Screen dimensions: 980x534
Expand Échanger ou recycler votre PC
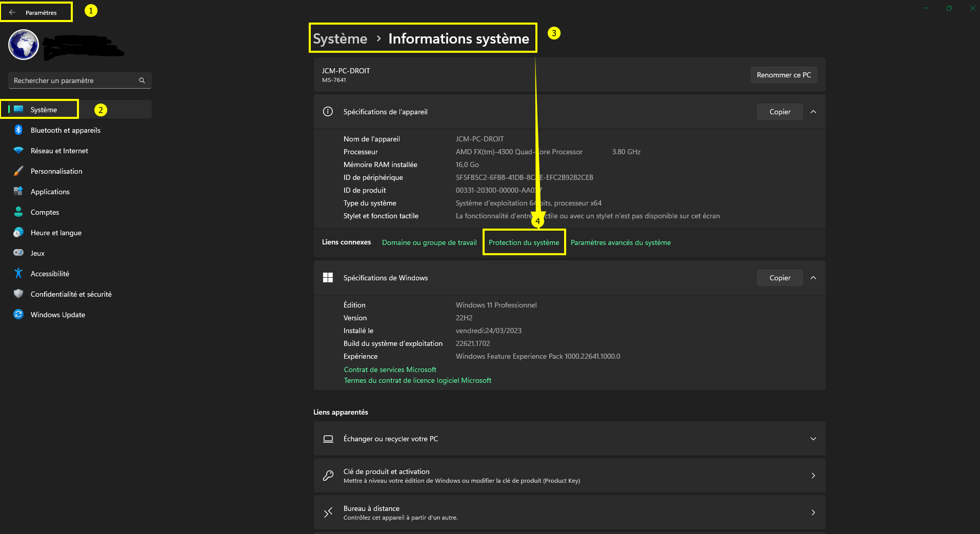[x=813, y=439]
